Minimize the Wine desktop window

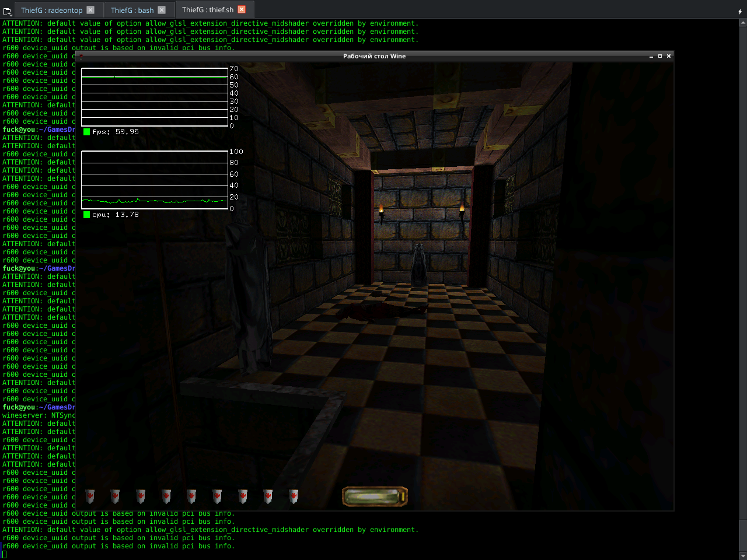click(651, 56)
